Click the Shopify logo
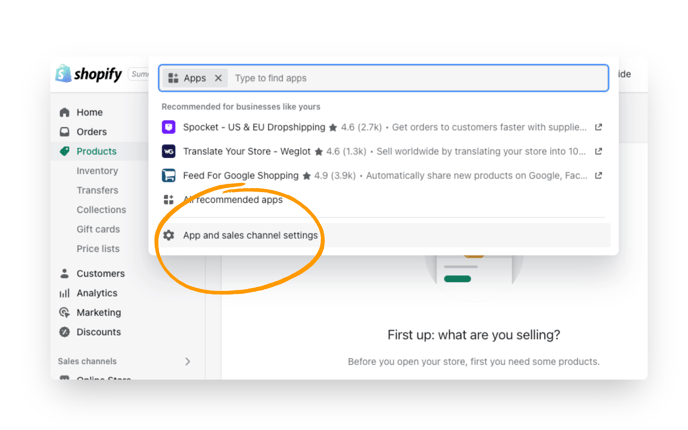 tap(88, 74)
